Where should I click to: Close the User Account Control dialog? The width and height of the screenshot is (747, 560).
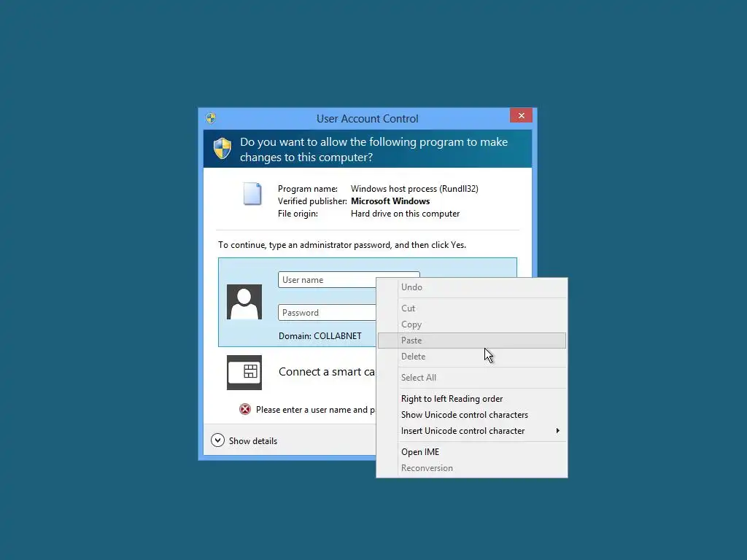521,115
